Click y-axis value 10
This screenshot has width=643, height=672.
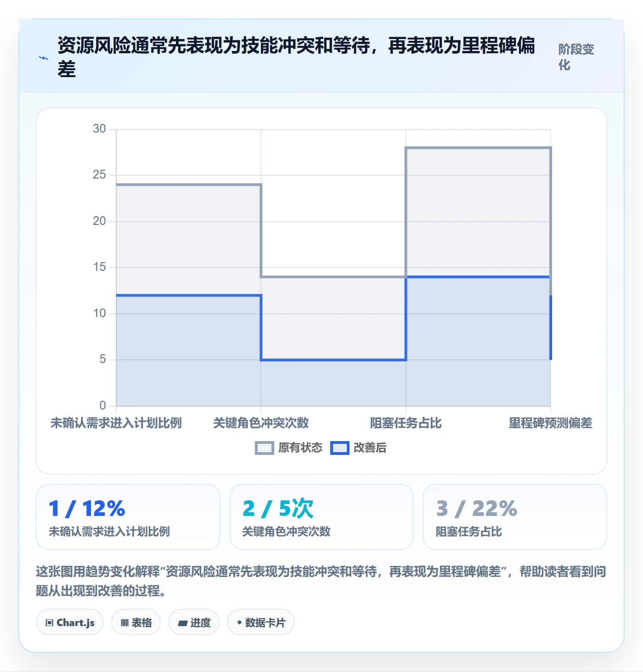99,313
